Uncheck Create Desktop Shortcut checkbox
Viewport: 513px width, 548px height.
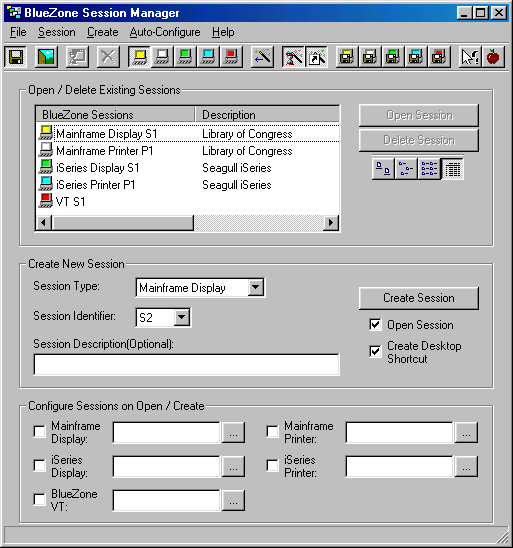(x=375, y=351)
